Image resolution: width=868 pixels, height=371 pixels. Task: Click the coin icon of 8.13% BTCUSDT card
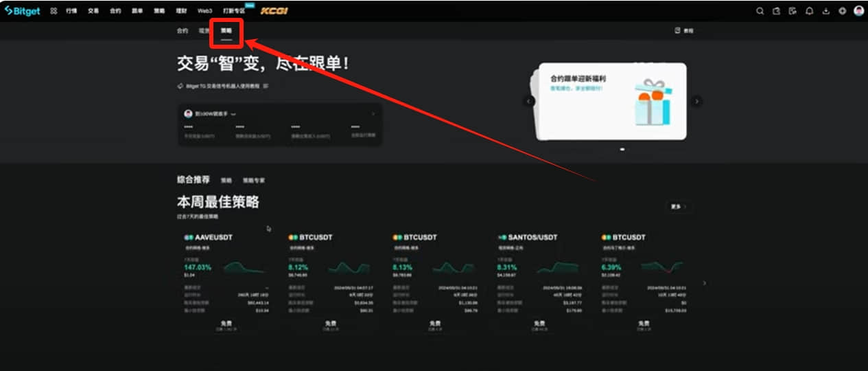(x=397, y=238)
